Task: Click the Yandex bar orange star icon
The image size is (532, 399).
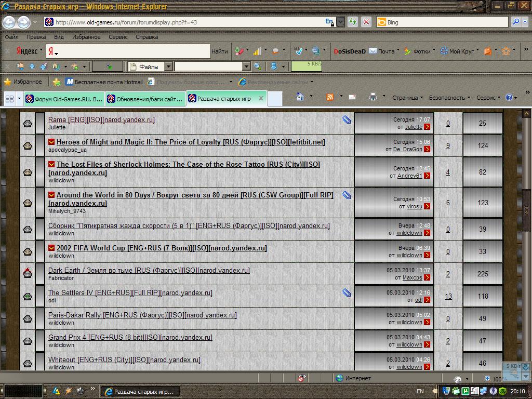Action: (x=506, y=51)
